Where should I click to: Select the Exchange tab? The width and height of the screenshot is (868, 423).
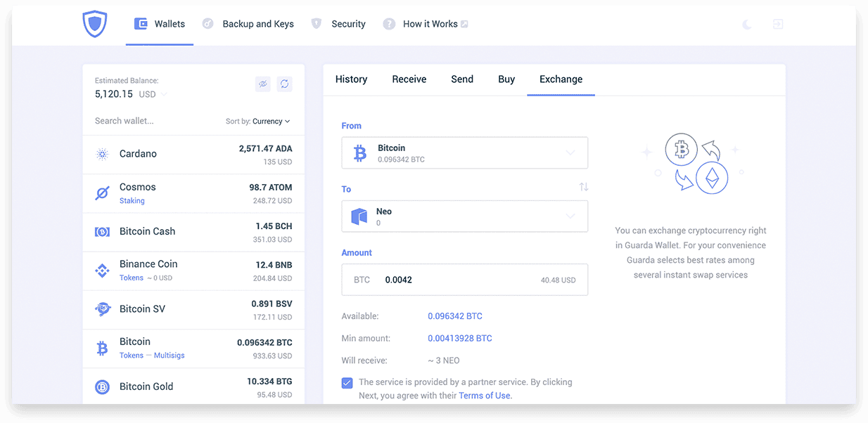[561, 79]
